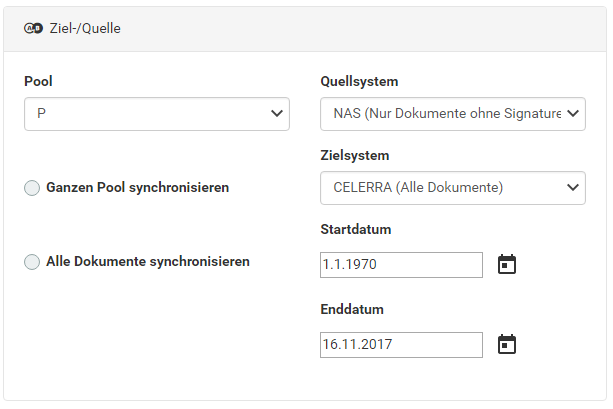Click the Enddatum field label

[x=352, y=309]
